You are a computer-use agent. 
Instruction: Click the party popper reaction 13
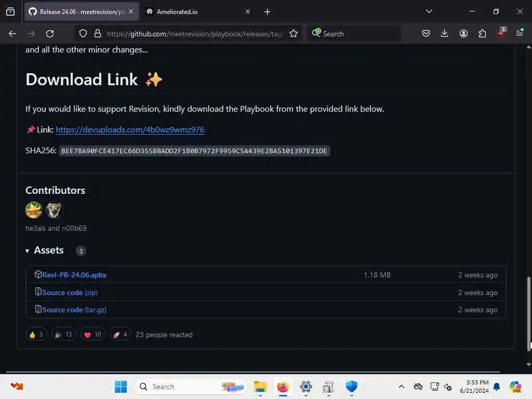63,335
